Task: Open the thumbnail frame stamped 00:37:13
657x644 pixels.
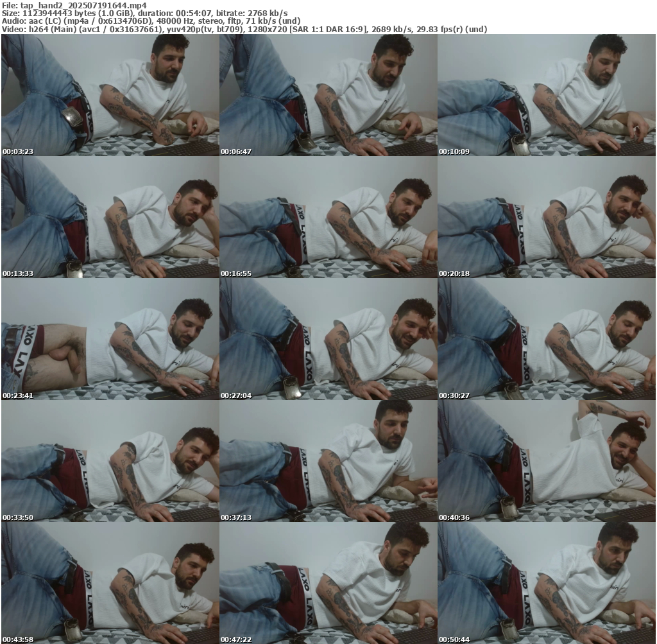Action: 328,461
